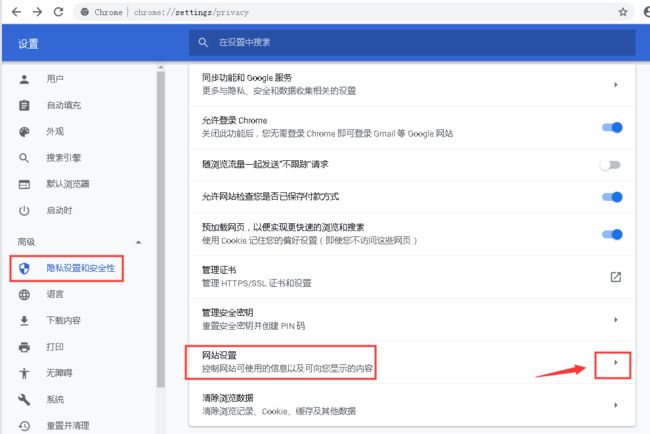Open the 无障碍 settings section

click(x=59, y=373)
